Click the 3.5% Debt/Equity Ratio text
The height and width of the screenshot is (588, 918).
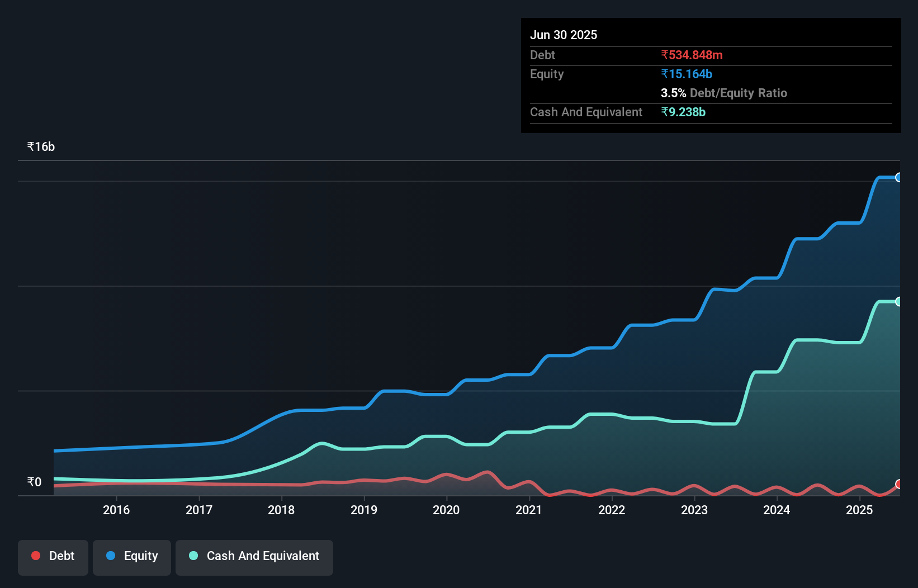click(x=723, y=93)
